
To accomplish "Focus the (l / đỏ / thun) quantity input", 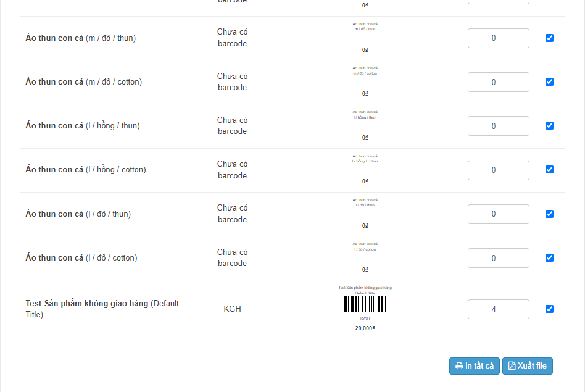I will point(498,214).
